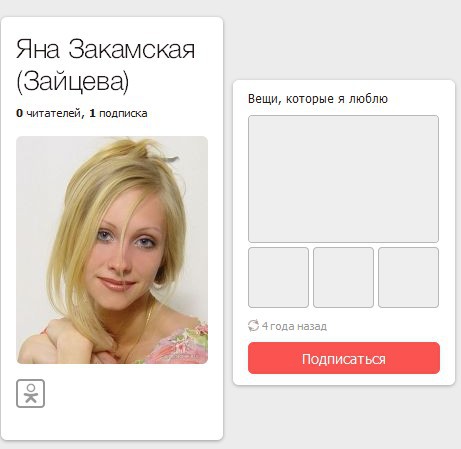
Task: Click the bold 1 subscriptions count
Action: (92, 113)
